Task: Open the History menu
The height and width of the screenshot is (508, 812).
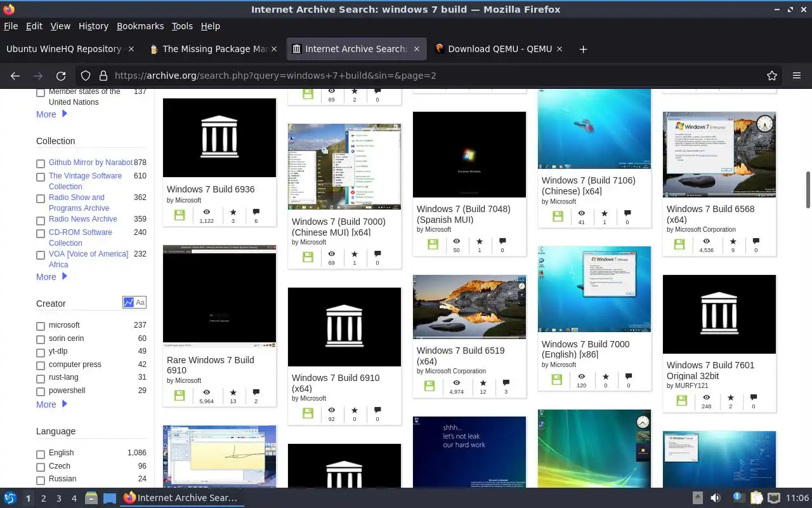Action: click(93, 26)
